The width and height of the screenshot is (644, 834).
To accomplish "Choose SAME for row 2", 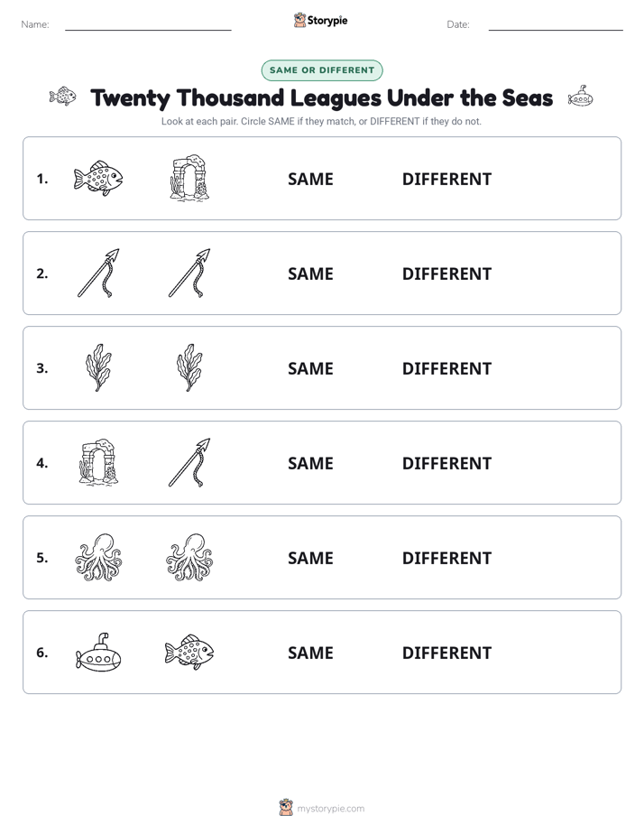I will 310,273.
